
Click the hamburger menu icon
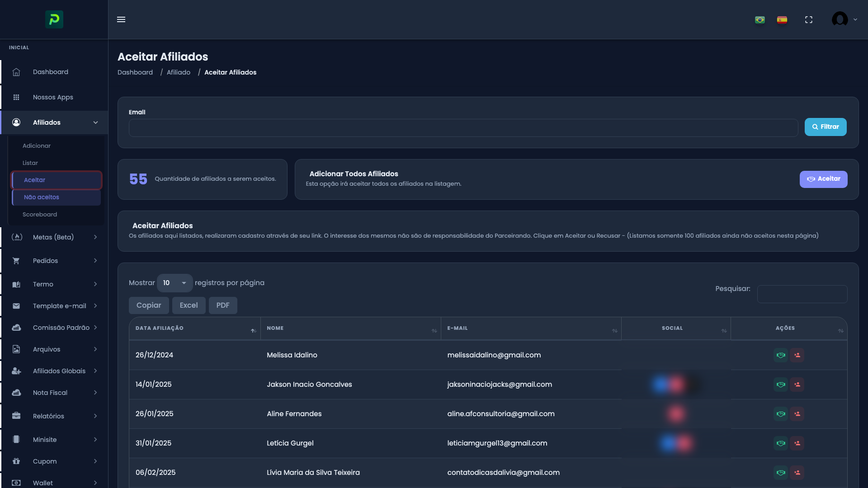121,19
